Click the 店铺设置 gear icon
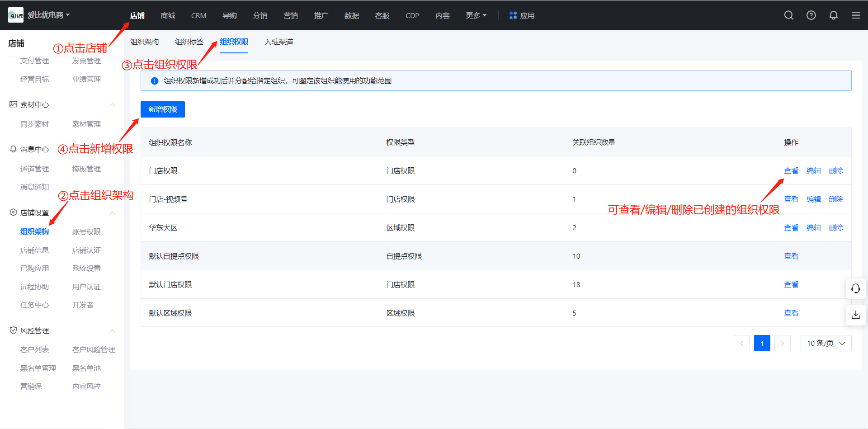This screenshot has width=868, height=429. (x=13, y=212)
